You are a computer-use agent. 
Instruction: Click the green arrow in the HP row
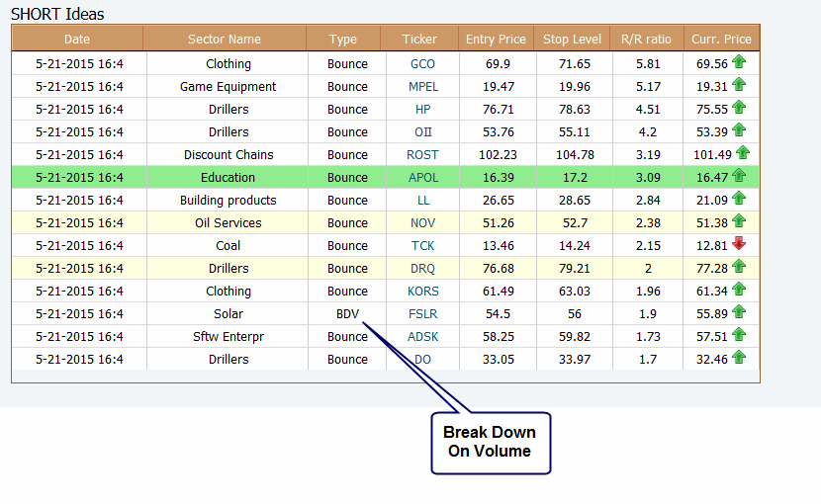(x=739, y=108)
